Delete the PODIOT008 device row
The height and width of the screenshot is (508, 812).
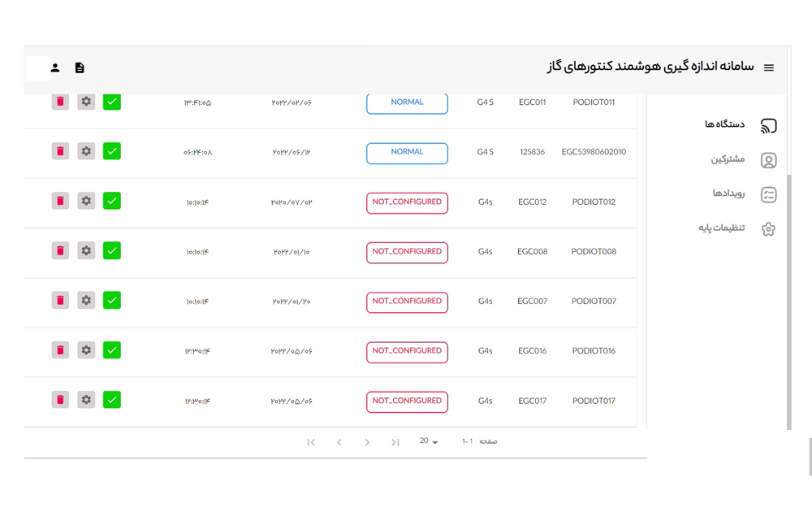60,250
